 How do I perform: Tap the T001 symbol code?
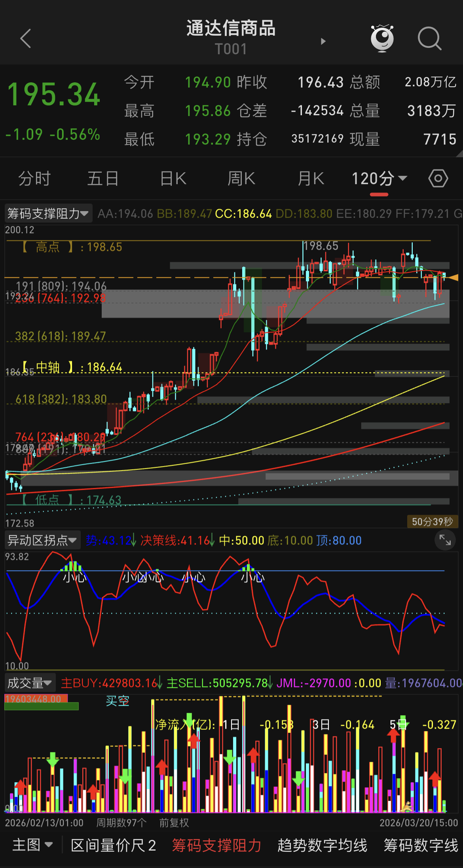231,49
